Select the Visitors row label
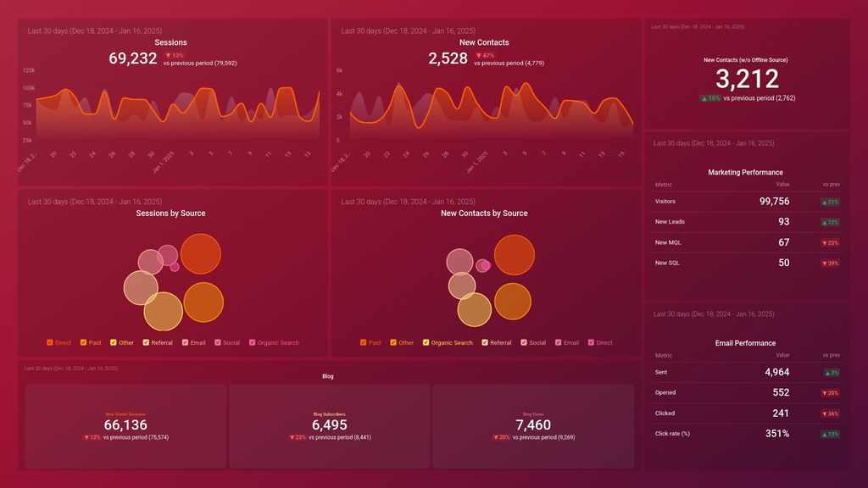 [665, 202]
